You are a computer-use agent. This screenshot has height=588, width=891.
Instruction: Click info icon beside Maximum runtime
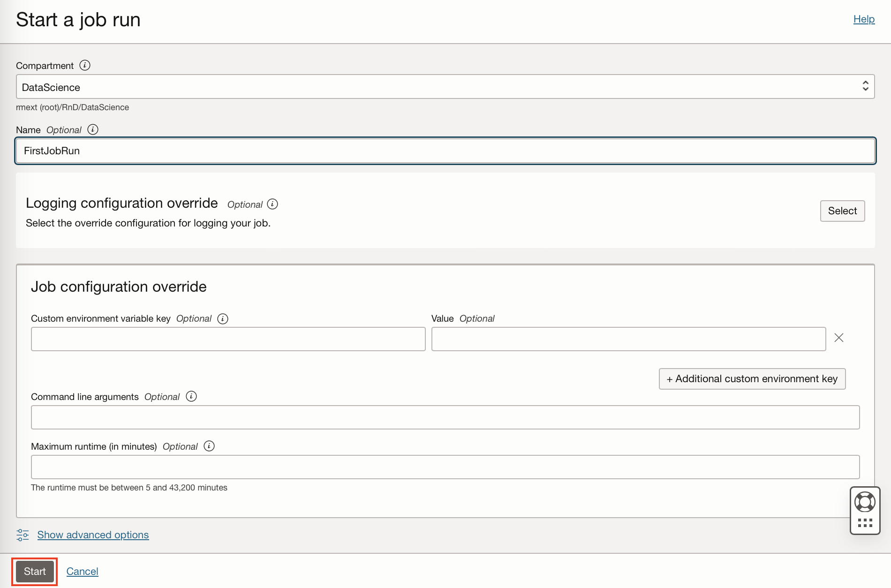210,446
